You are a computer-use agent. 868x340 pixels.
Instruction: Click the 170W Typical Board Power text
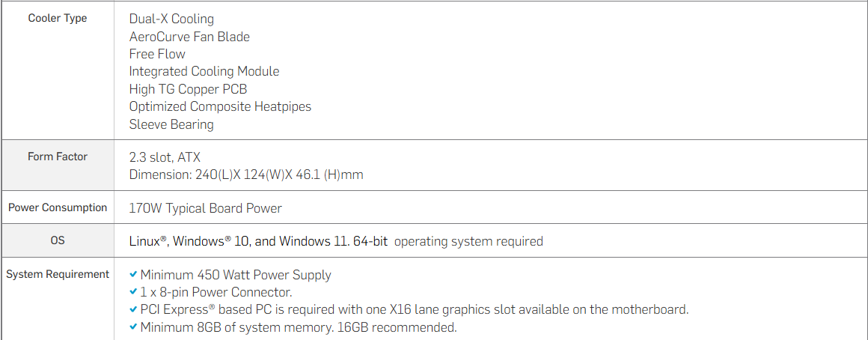point(205,209)
